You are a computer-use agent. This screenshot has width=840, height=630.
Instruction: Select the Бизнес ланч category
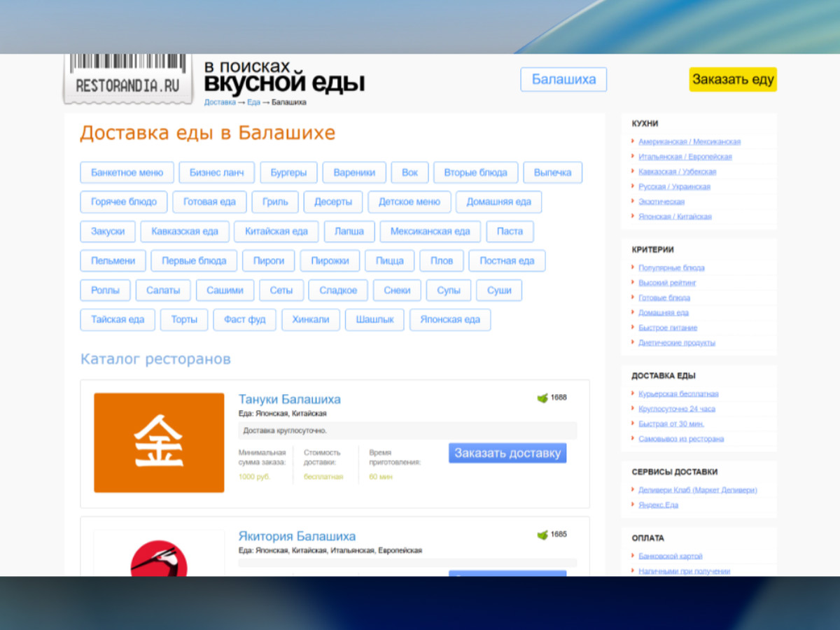click(x=216, y=172)
